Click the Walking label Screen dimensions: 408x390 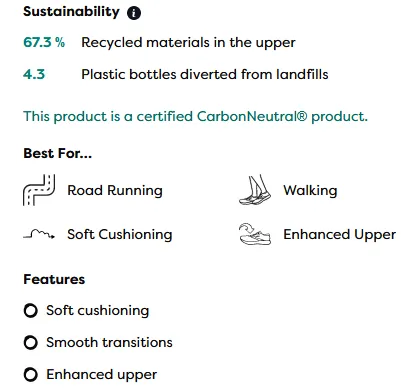pos(310,191)
